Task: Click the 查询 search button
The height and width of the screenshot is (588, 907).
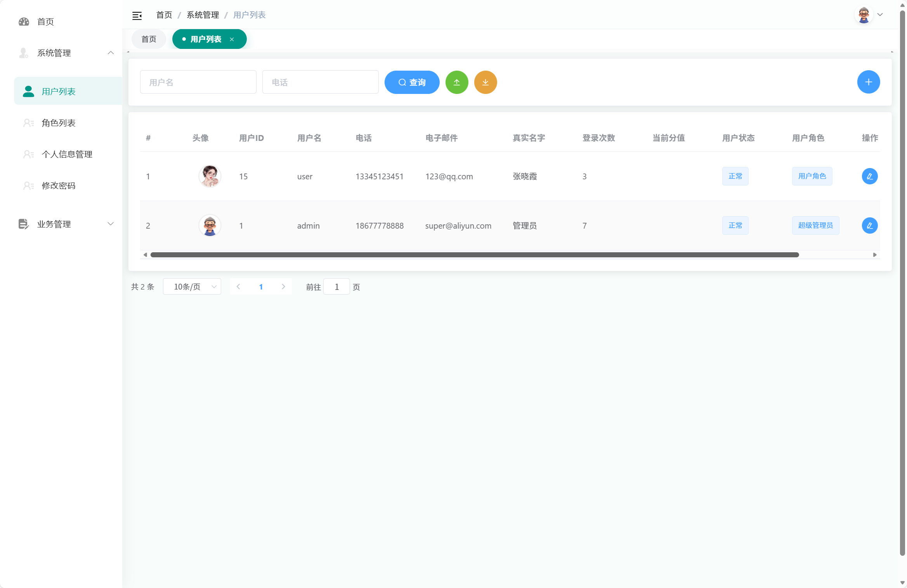Action: [412, 82]
